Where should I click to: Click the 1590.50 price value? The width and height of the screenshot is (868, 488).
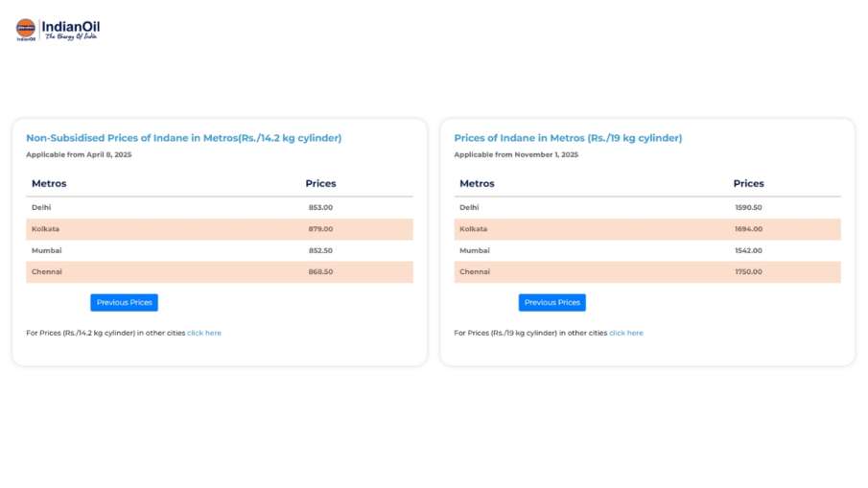click(748, 207)
